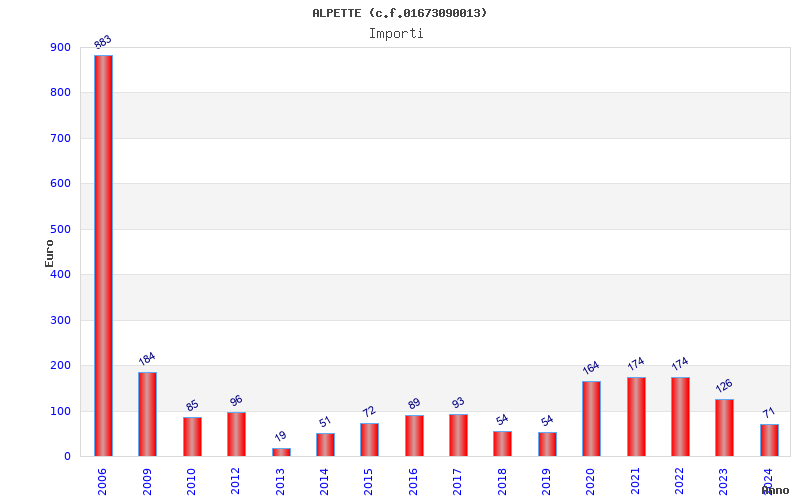Image resolution: width=800 pixels, height=500 pixels.
Task: Click the 2018 x-axis year label
Action: click(502, 482)
